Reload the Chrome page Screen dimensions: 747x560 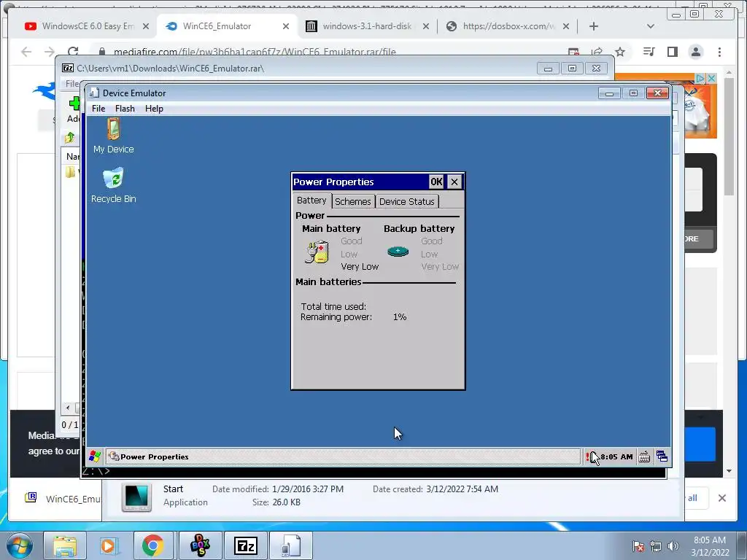73,52
